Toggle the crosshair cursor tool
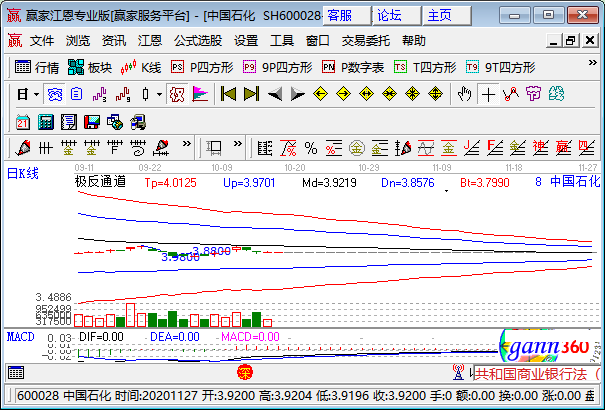The image size is (605, 410). point(488,94)
